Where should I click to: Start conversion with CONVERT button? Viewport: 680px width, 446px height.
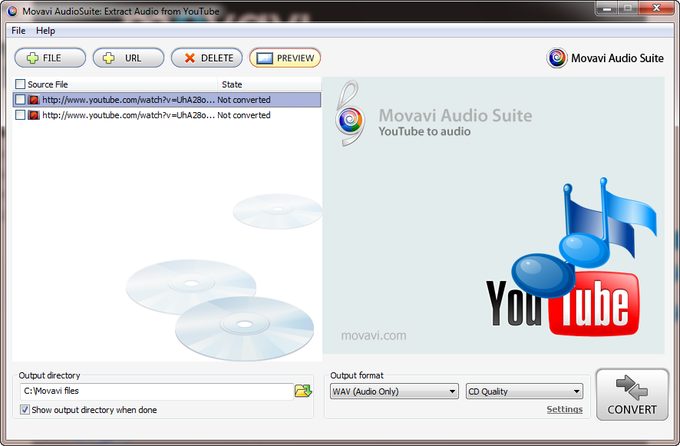(632, 394)
